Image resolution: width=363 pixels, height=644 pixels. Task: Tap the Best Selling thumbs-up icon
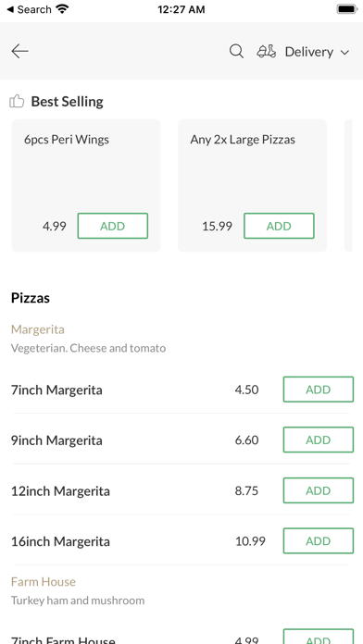[x=17, y=101]
